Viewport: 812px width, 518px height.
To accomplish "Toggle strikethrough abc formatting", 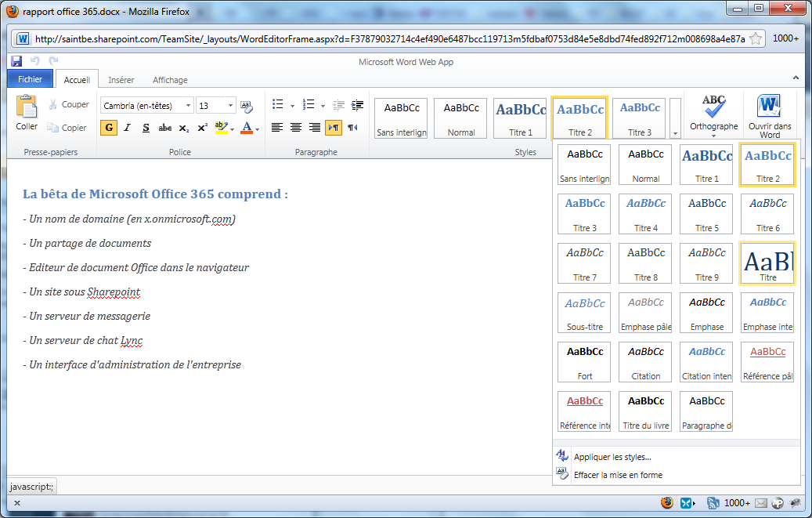I will point(164,128).
